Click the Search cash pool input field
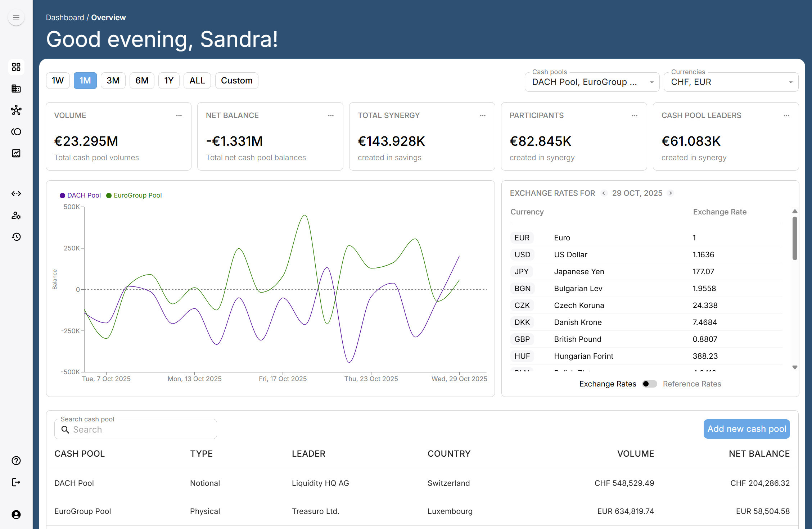 (x=140, y=430)
